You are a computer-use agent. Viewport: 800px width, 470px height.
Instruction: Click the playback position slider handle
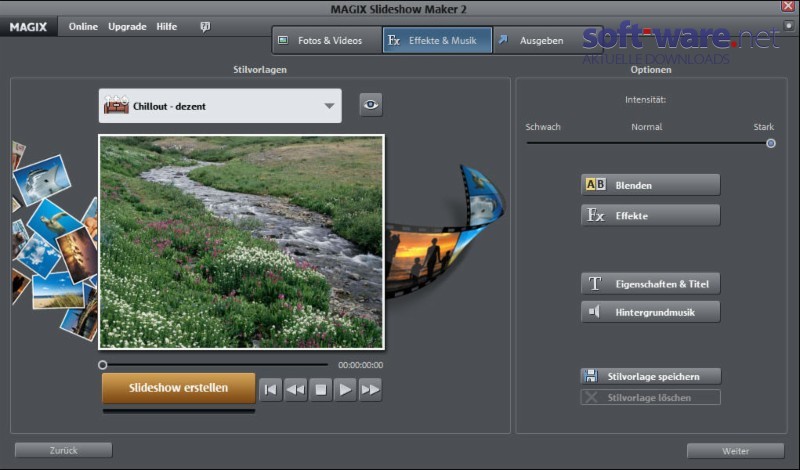click(x=103, y=365)
